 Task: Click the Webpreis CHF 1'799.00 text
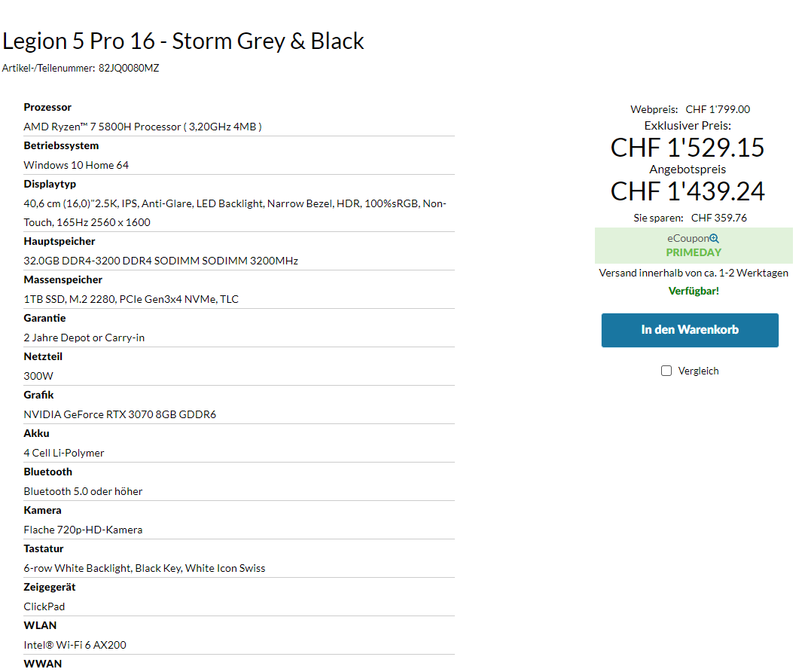(718, 109)
